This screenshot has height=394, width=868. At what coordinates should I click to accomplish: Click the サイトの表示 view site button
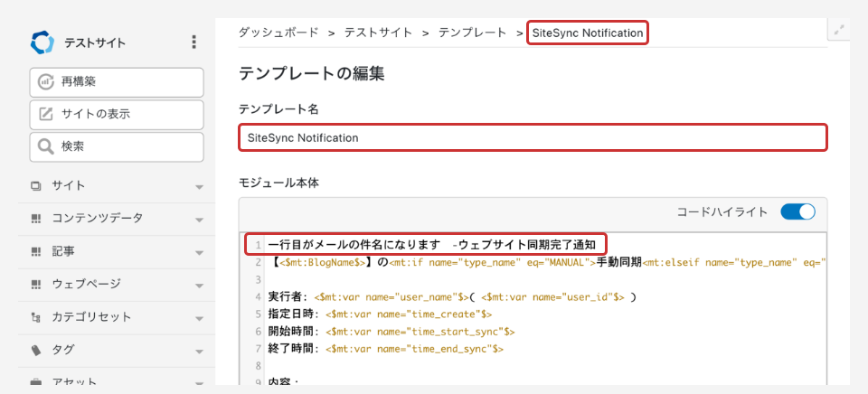(x=116, y=114)
